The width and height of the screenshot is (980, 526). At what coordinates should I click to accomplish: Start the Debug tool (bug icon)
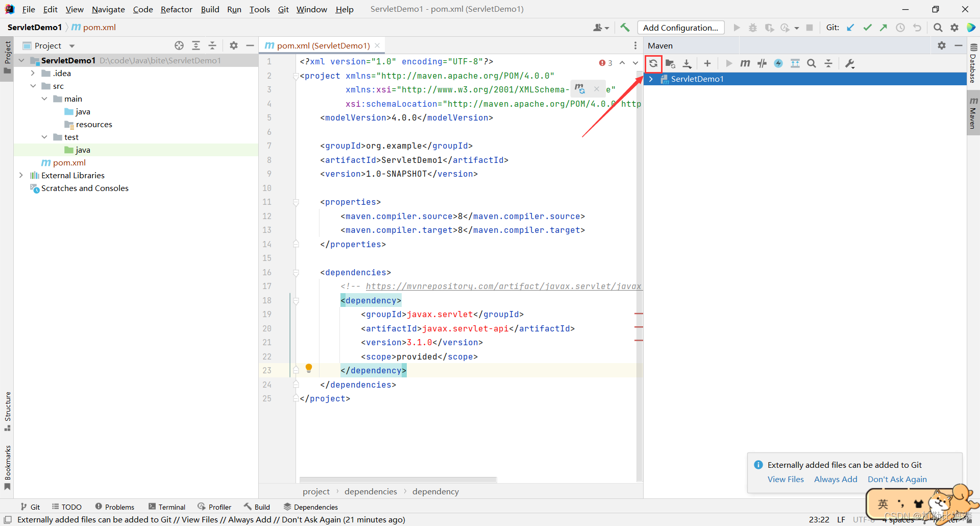[x=753, y=28]
